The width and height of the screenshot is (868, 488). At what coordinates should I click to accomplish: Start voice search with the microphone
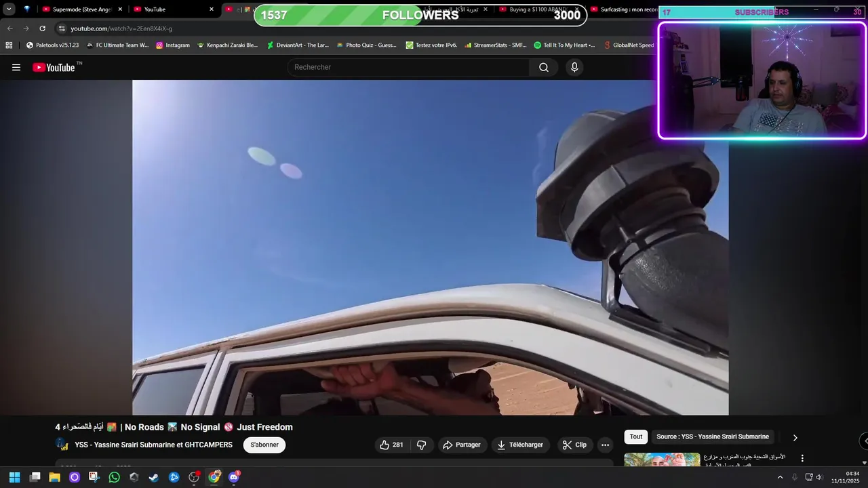pyautogui.click(x=574, y=67)
